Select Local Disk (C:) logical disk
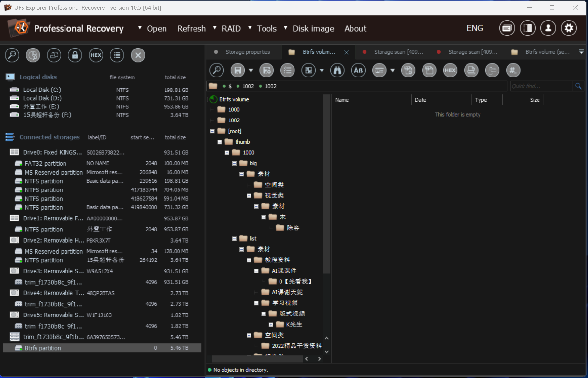 point(99,90)
